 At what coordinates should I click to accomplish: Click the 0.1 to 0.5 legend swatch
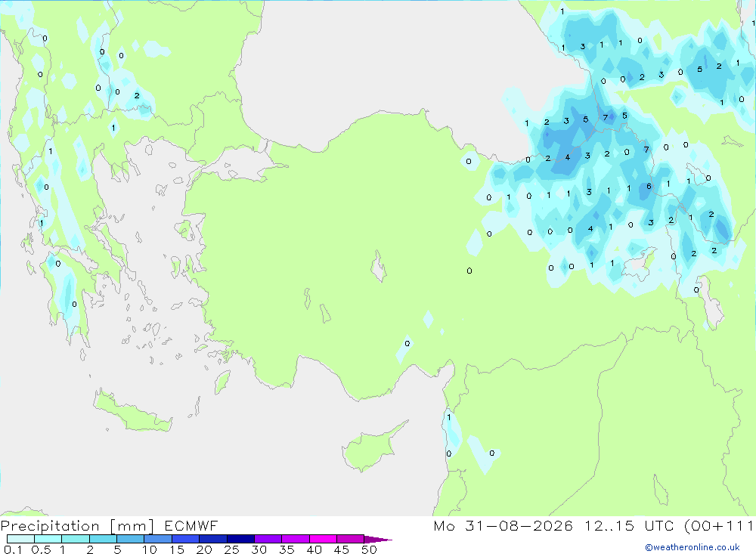point(20,539)
